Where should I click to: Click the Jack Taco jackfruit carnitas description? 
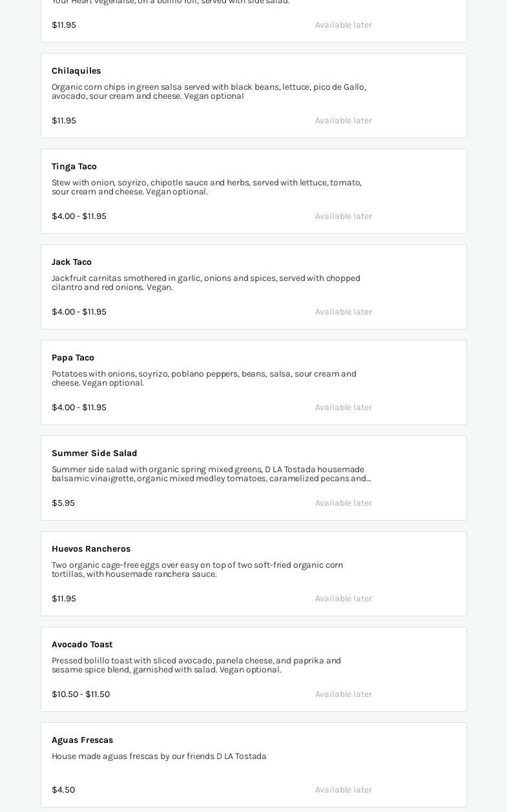205,283
